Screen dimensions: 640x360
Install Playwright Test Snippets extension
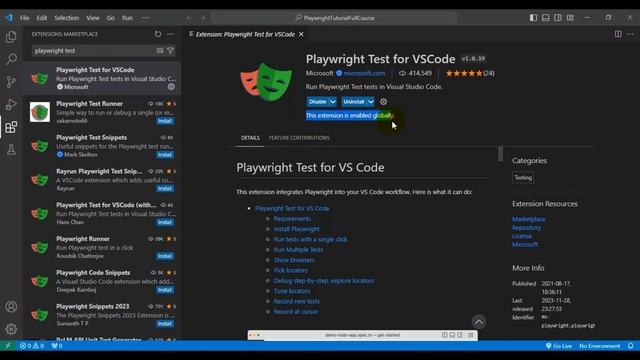pyautogui.click(x=165, y=155)
